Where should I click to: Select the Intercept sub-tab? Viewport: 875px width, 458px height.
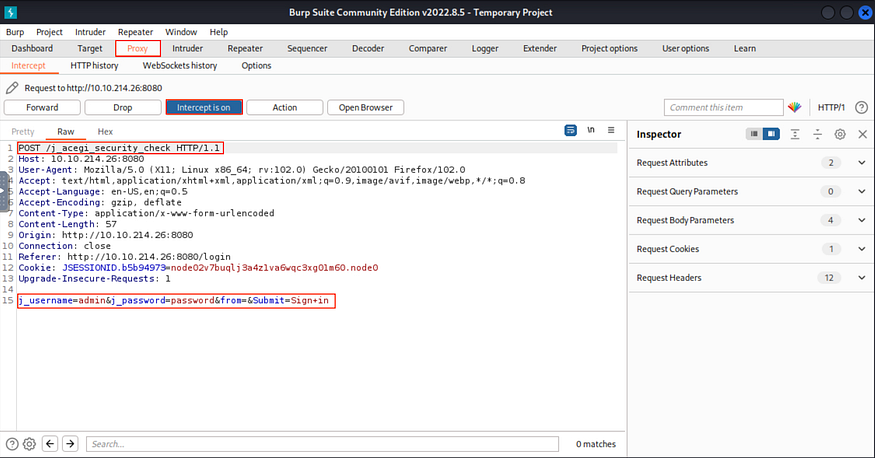(x=28, y=66)
